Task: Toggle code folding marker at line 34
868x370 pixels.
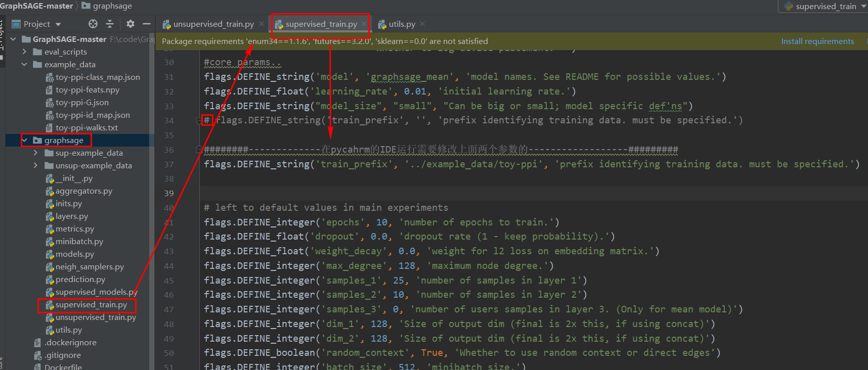Action: pyautogui.click(x=199, y=120)
